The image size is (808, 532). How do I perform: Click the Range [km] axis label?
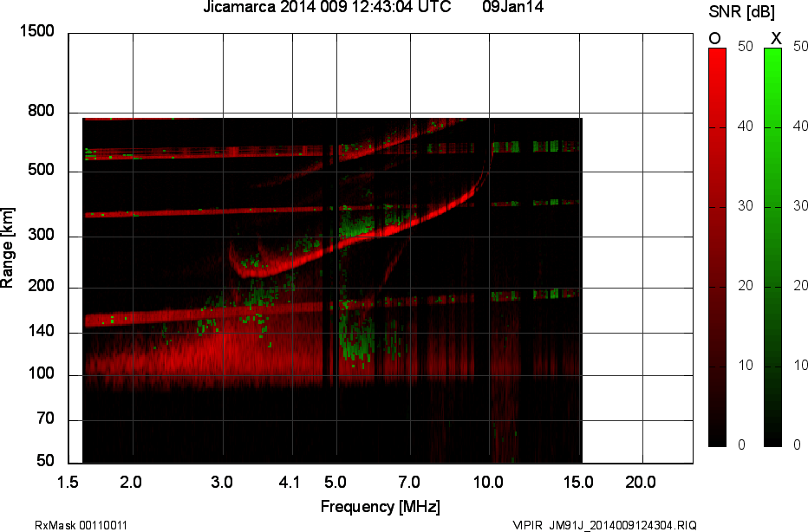pyautogui.click(x=8, y=247)
